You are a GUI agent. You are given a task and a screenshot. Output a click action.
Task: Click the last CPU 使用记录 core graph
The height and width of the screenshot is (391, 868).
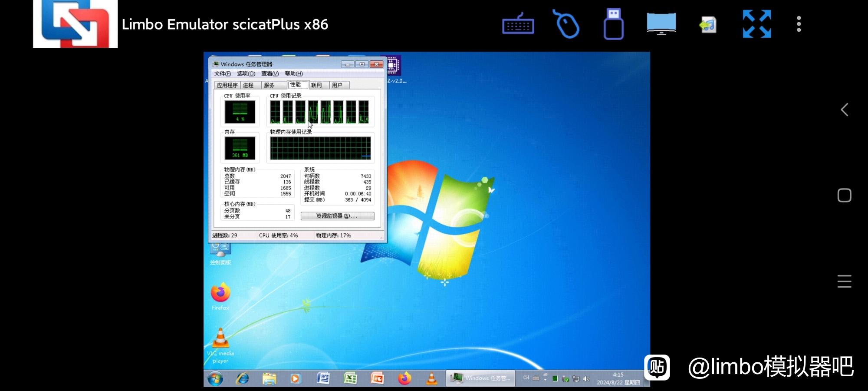pyautogui.click(x=364, y=112)
